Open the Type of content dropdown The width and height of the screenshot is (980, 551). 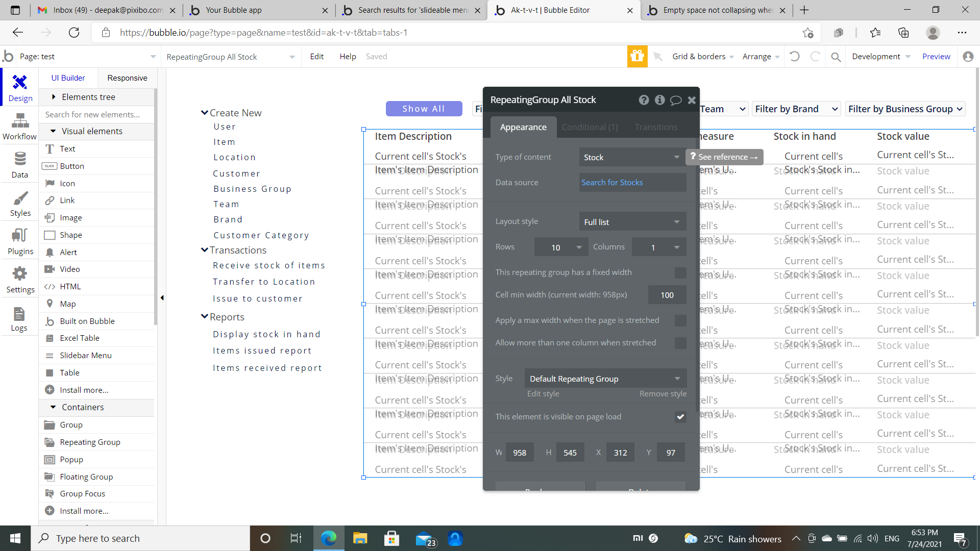coord(632,157)
